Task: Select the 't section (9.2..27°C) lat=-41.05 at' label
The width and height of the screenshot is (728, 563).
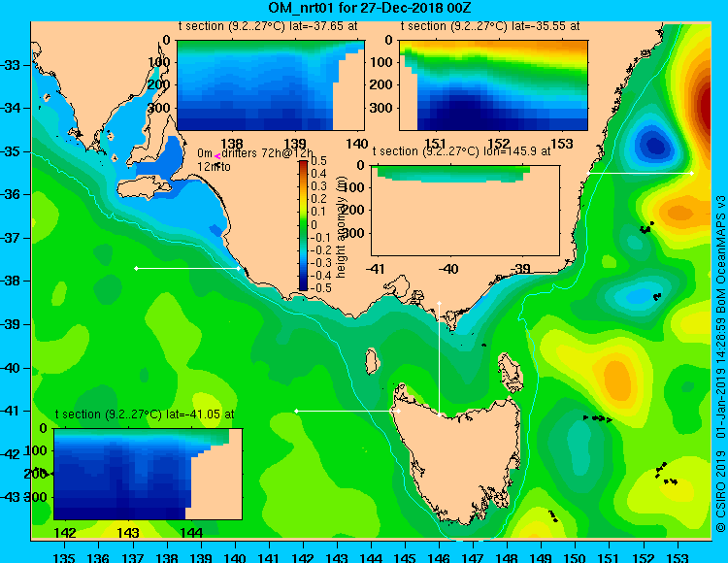Action: tap(145, 414)
